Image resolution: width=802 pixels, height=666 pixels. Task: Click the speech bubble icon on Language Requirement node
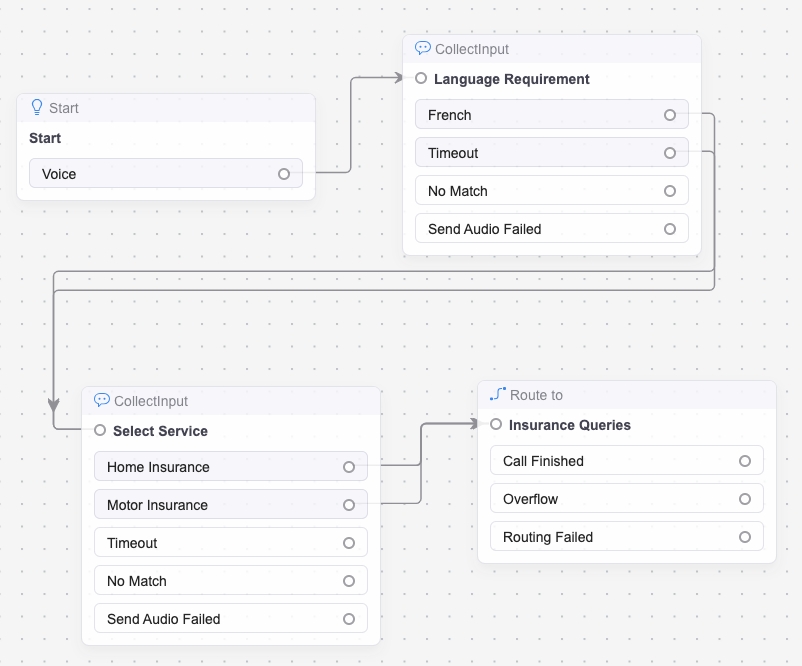[423, 48]
